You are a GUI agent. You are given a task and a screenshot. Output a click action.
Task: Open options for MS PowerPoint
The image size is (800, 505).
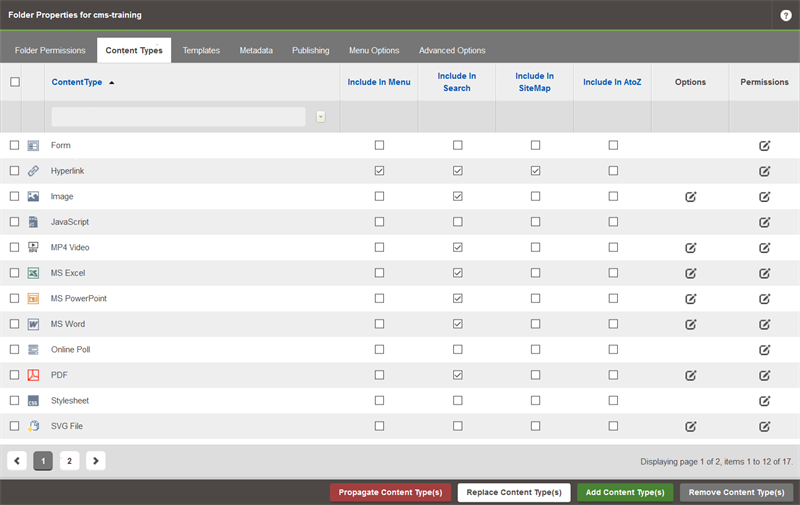pyautogui.click(x=690, y=299)
